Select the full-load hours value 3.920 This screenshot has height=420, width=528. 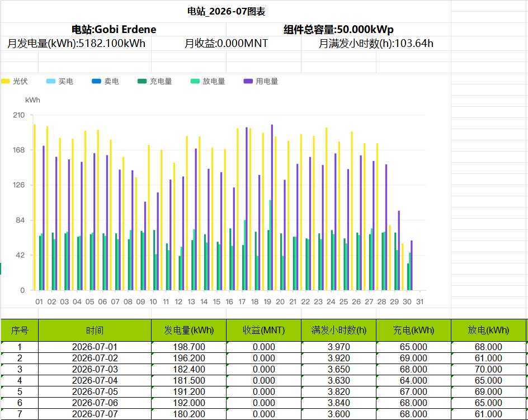pyautogui.click(x=339, y=358)
